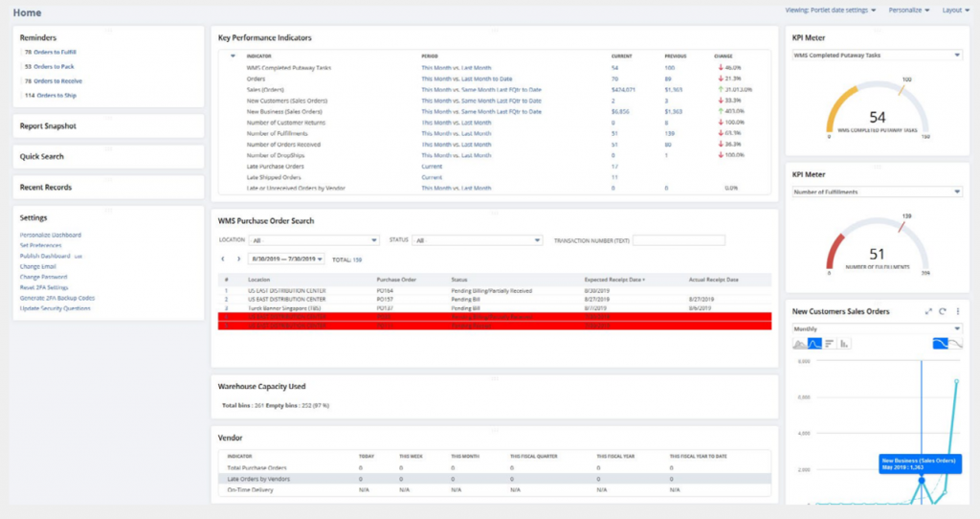
Task: Collapse the Key Performance Indicators list arrow
Action: coord(233,56)
